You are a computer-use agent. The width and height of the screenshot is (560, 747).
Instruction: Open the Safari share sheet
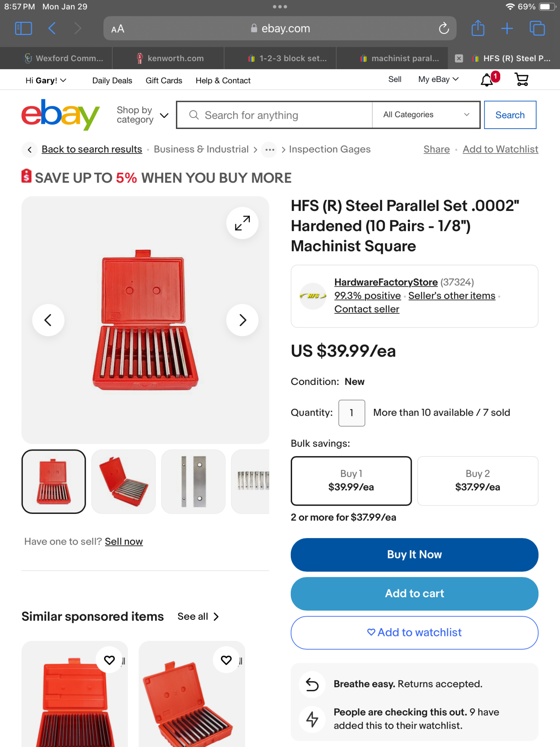click(x=478, y=28)
